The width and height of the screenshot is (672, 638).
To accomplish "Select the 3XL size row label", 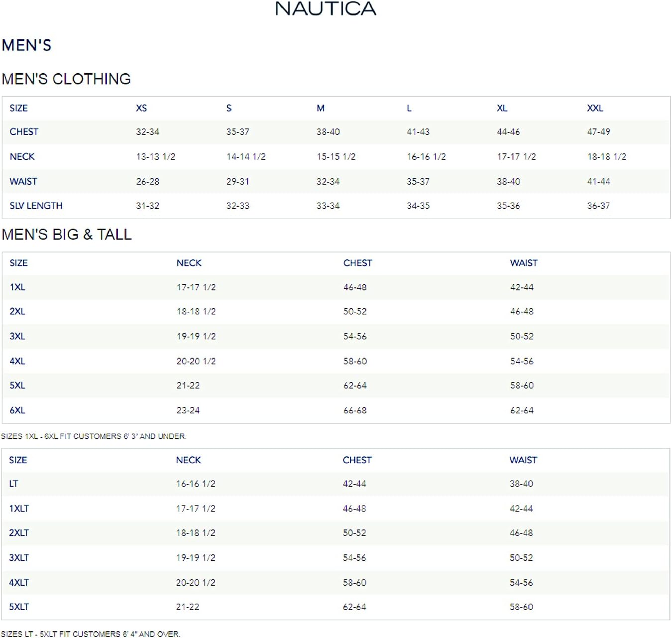I will pos(17,336).
